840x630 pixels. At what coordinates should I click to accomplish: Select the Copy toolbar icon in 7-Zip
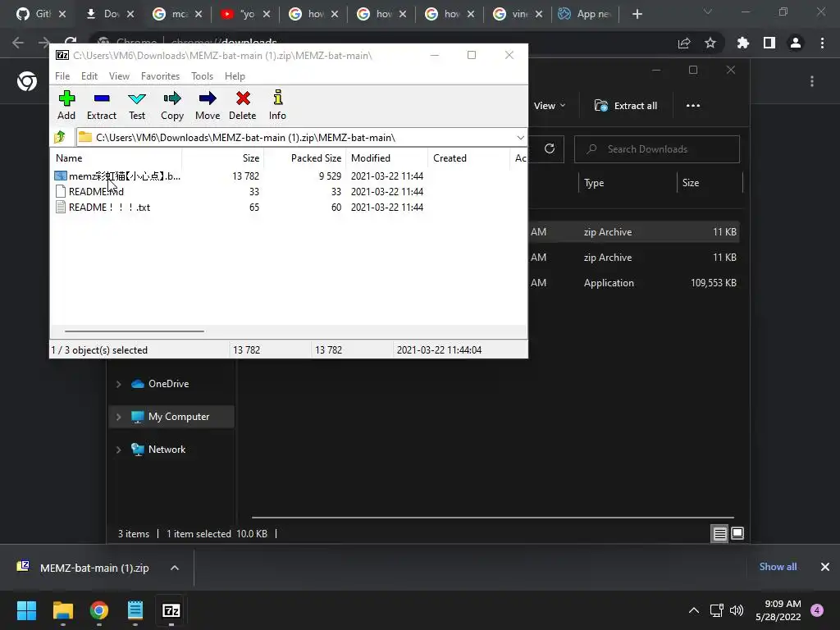click(172, 105)
